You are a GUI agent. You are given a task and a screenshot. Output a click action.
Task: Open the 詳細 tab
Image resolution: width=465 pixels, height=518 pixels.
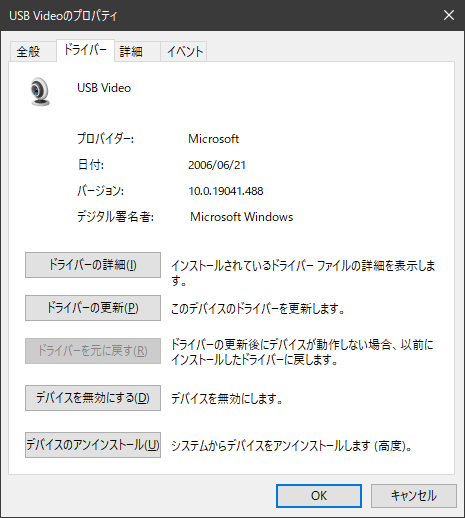[137, 52]
